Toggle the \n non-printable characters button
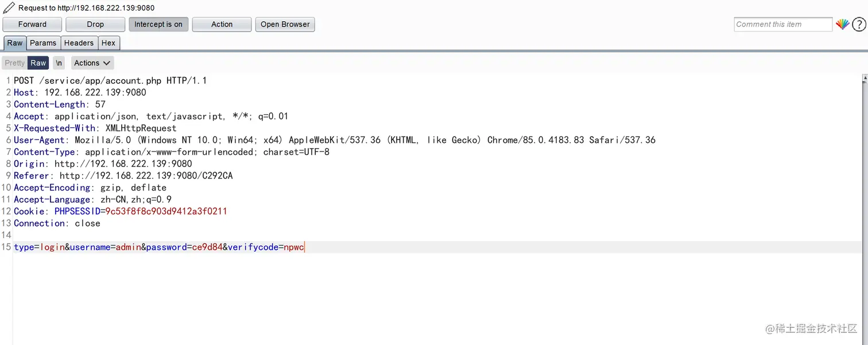 [59, 63]
